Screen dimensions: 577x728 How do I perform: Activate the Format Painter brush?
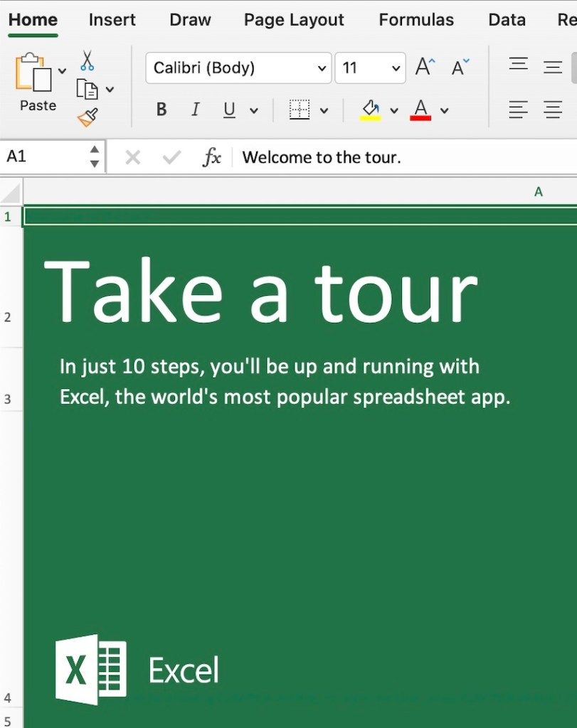coord(88,118)
